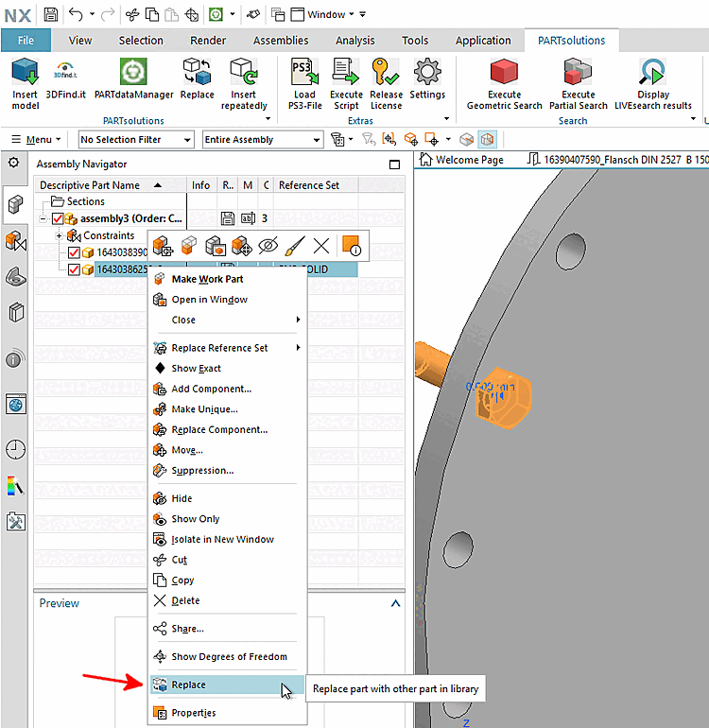Click the Copy icon in quick access toolbar
Screen dimensions: 709x728
click(x=152, y=15)
